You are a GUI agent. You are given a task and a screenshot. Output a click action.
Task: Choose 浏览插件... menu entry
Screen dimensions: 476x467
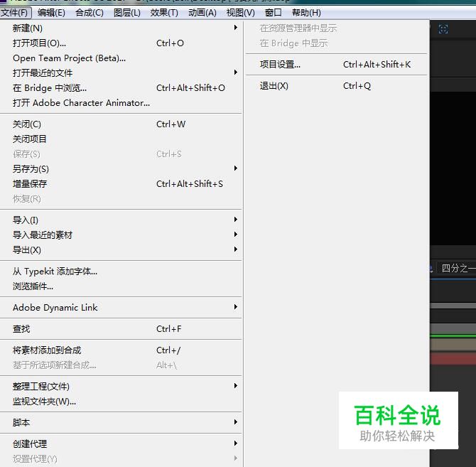tap(121, 286)
